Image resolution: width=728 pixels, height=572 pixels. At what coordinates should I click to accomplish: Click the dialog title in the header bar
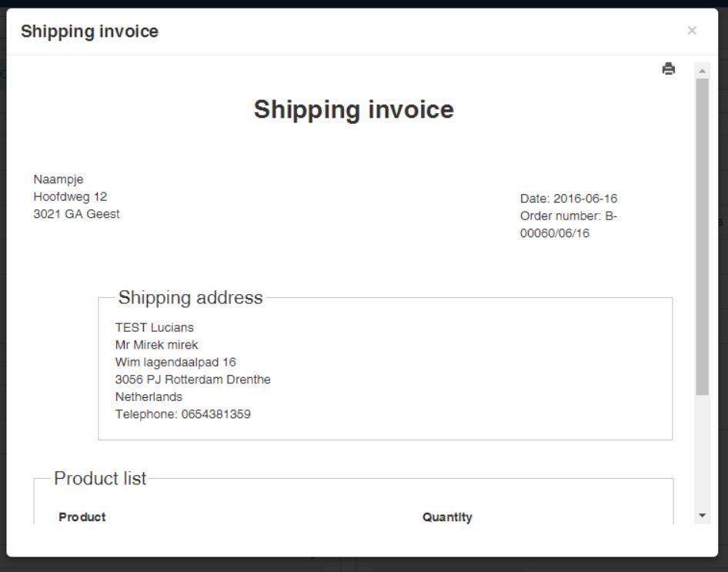89,32
